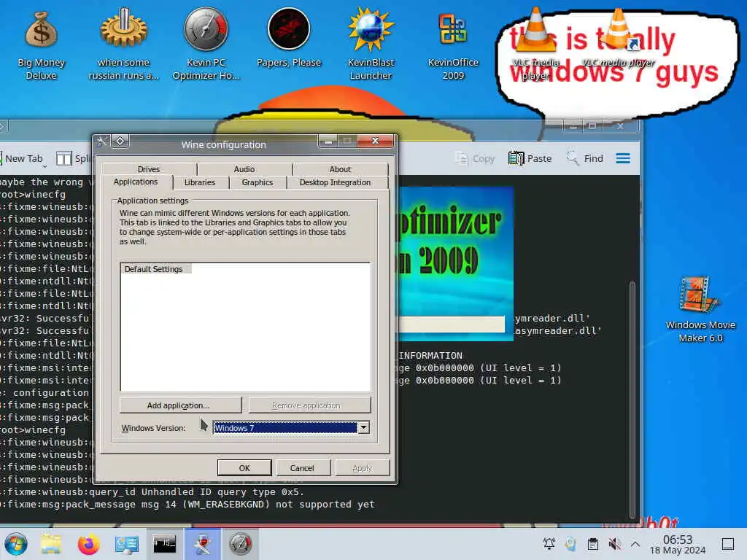Launch Firefox from the taskbar

(x=88, y=544)
